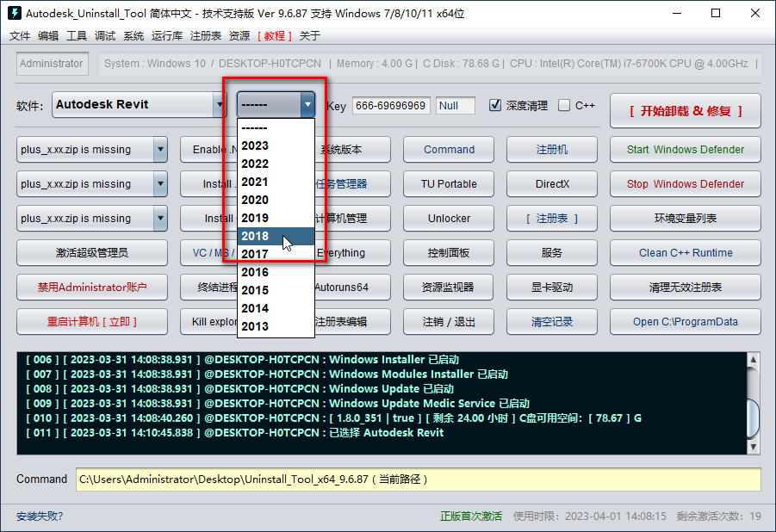This screenshot has height=532, width=776.
Task: Expand first plus_x.xx.zip is missing dropdown
Action: click(x=160, y=150)
